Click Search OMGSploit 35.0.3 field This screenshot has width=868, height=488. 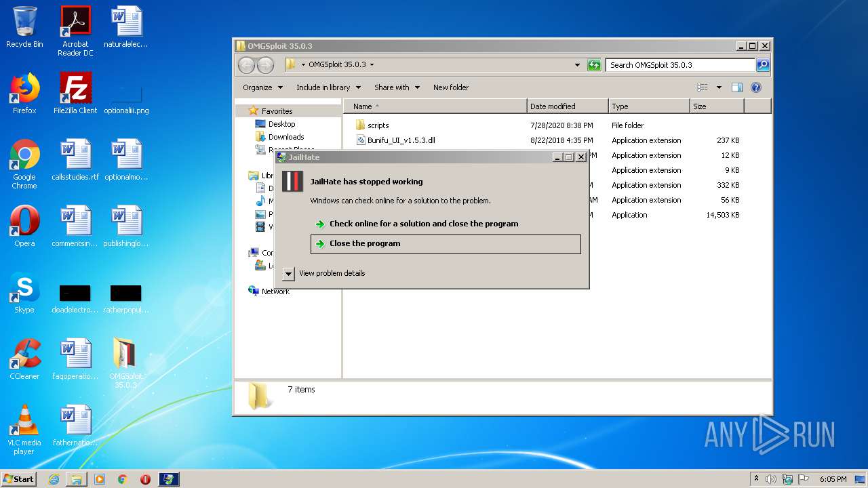click(x=680, y=65)
